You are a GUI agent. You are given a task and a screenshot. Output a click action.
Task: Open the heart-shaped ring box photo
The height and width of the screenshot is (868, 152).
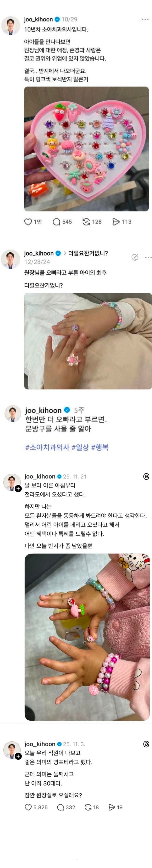86,149
